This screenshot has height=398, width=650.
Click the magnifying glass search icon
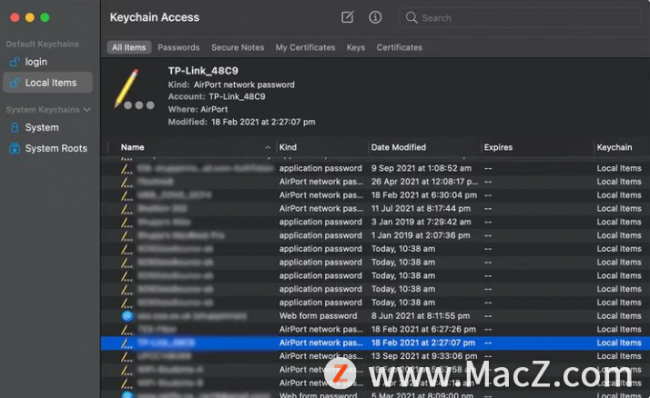click(411, 18)
